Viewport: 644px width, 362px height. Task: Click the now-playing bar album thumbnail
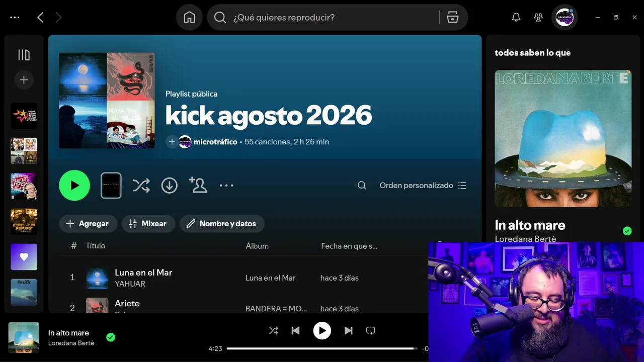pos(24,337)
